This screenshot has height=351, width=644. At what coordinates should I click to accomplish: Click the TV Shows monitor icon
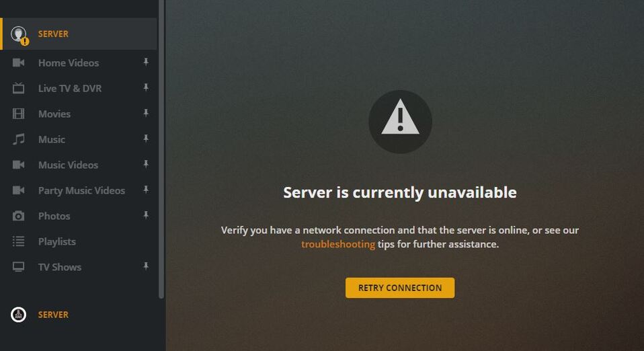[18, 267]
